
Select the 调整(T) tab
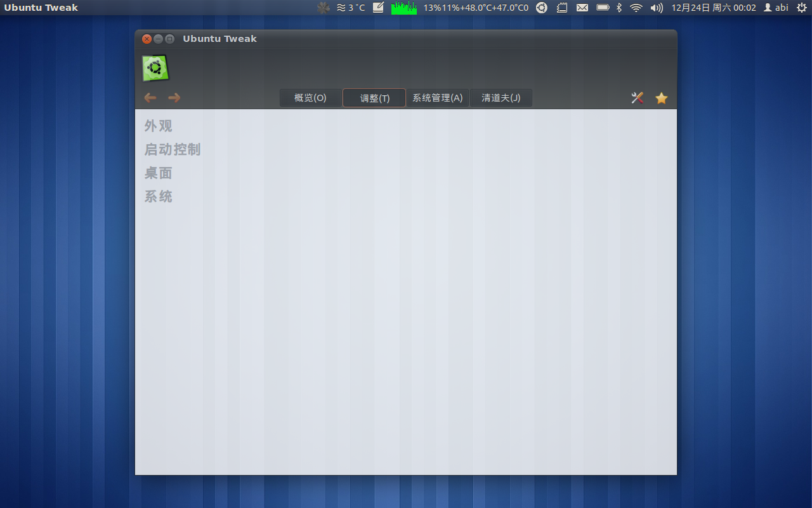coord(374,98)
